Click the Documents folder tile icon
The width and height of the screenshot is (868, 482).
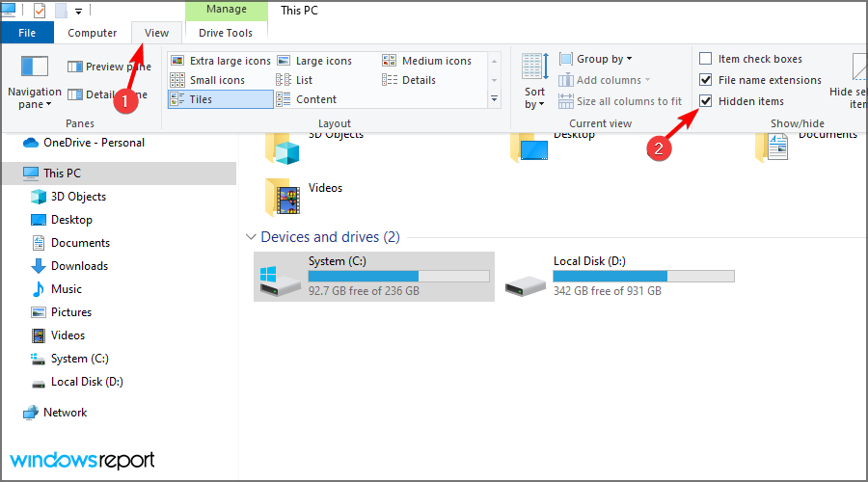click(x=772, y=148)
